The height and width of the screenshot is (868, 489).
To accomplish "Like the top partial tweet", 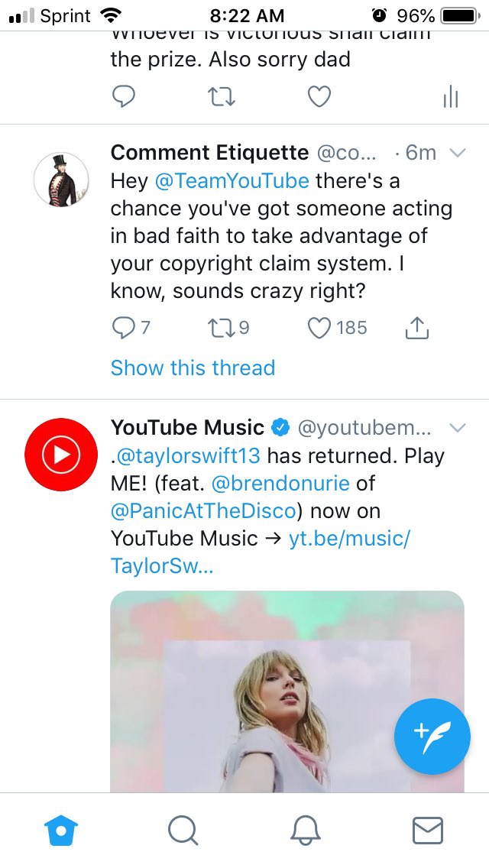I will (x=319, y=97).
